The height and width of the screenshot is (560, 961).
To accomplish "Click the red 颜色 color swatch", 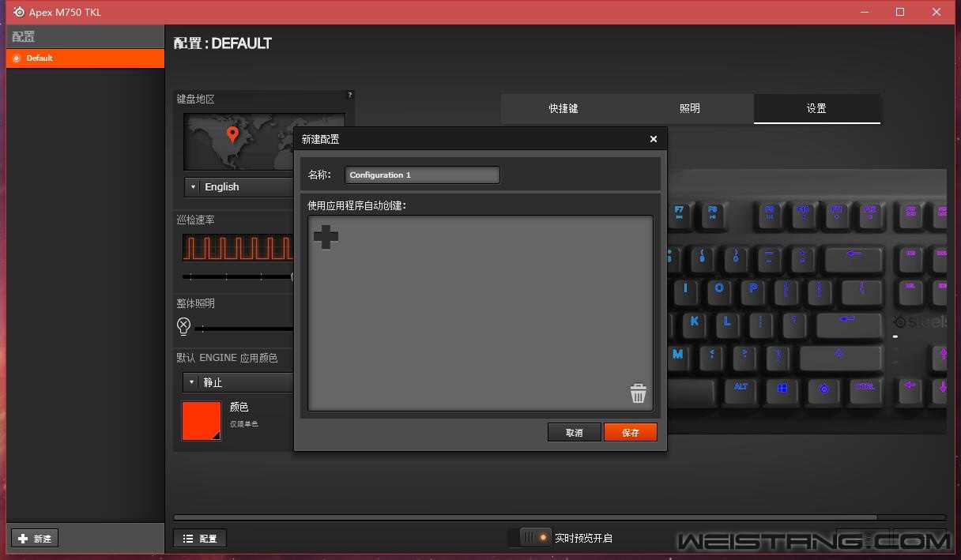I will point(202,420).
